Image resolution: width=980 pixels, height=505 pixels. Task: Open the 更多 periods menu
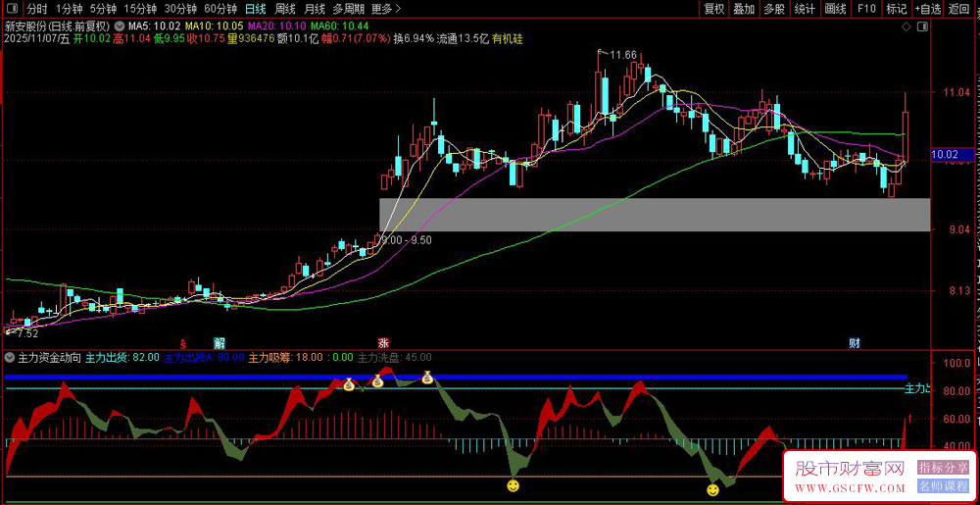(x=385, y=9)
